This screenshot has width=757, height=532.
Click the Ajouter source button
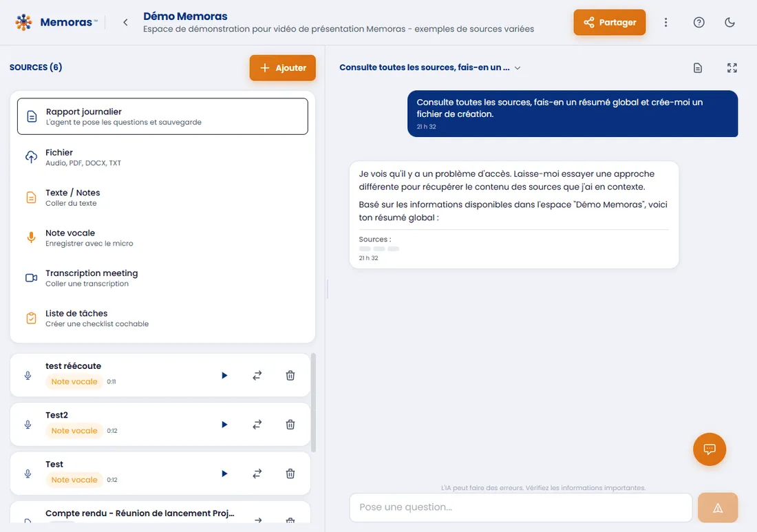(282, 67)
